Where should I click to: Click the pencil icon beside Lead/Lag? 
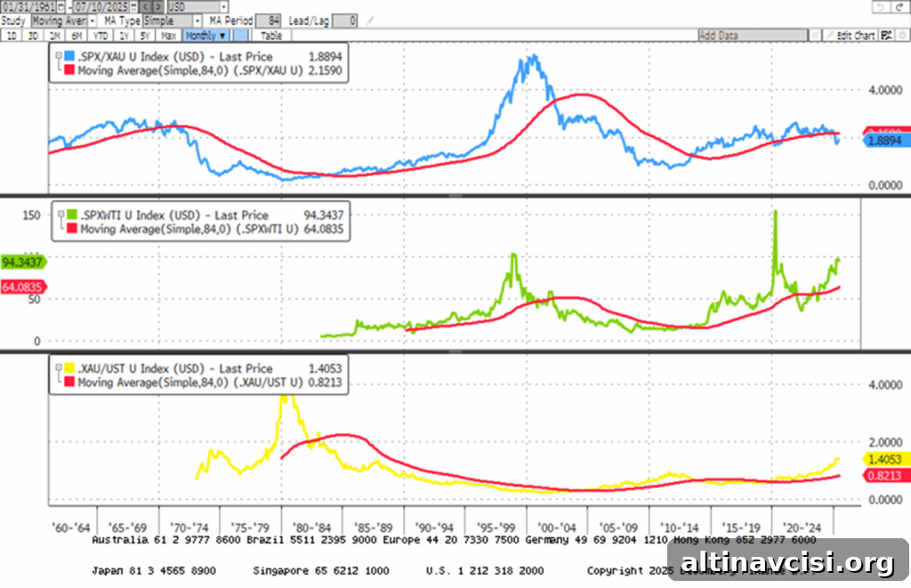coord(369,21)
